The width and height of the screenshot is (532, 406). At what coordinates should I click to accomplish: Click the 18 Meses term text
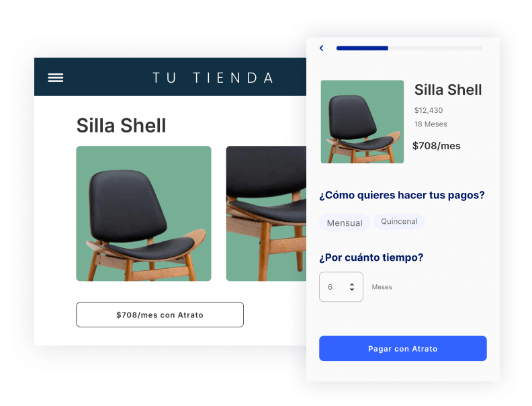tap(431, 124)
